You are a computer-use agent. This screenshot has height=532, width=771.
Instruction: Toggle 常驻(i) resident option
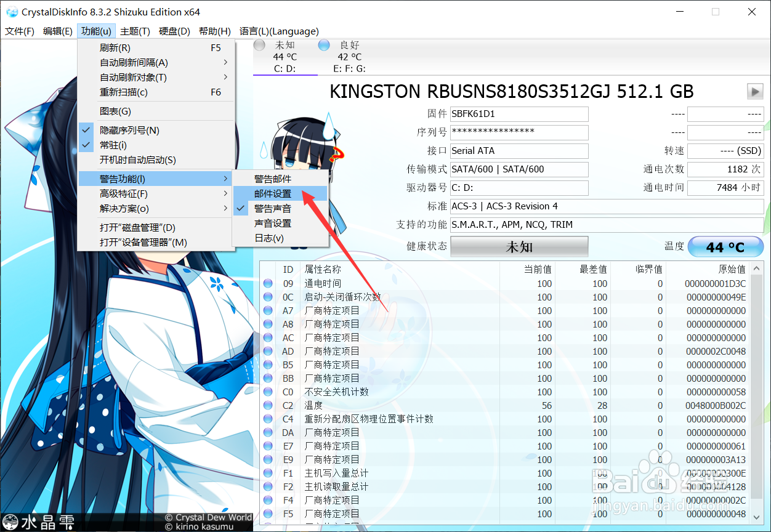tap(156, 145)
